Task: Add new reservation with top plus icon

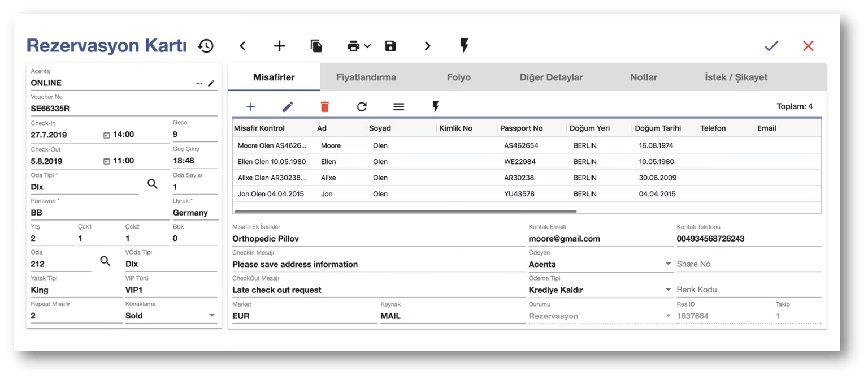Action: tap(279, 46)
